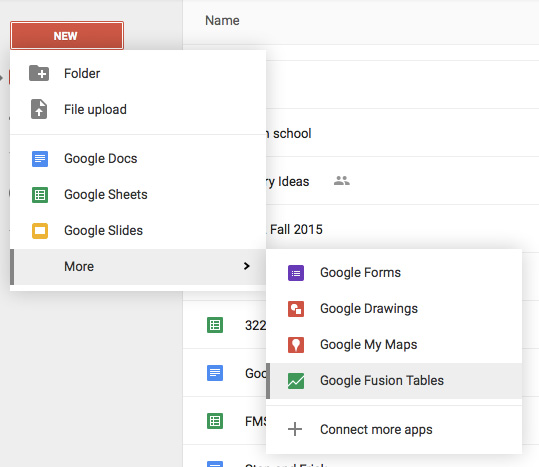Select the new Folder icon

39,73
